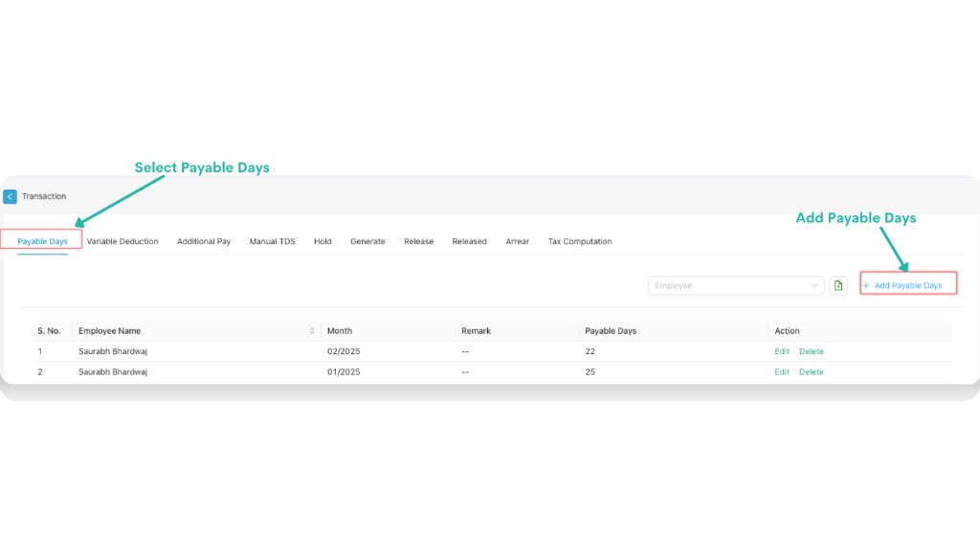Open the Employee filter selector
This screenshot has height=560, width=980.
(x=737, y=285)
